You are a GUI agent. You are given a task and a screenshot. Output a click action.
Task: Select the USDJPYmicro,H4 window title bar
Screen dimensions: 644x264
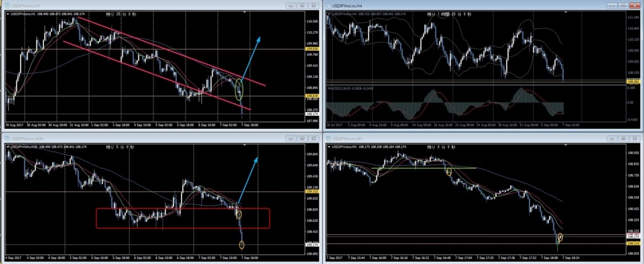483,5
